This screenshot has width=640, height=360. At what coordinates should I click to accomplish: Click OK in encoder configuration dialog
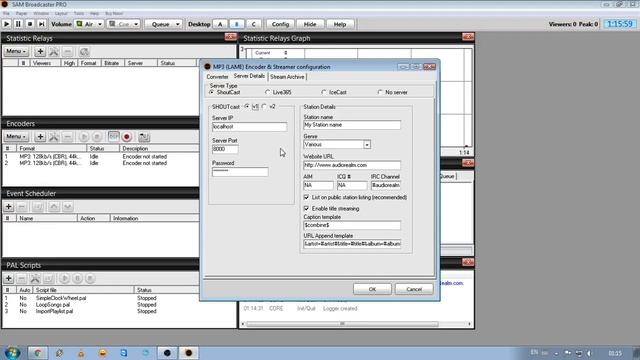tap(372, 289)
